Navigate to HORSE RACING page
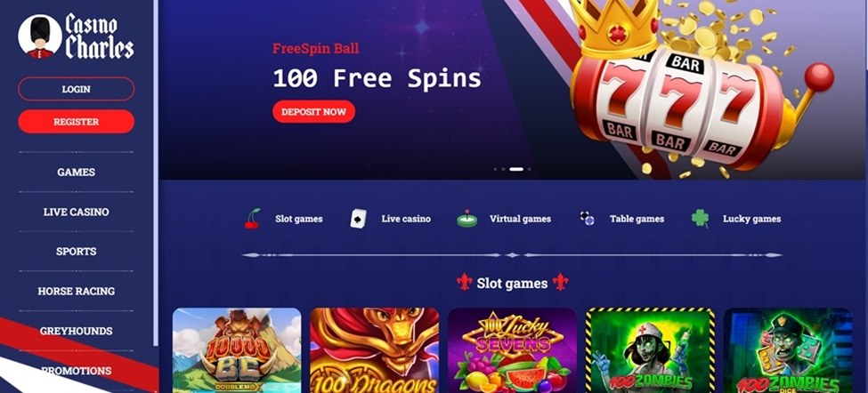 [x=76, y=292]
